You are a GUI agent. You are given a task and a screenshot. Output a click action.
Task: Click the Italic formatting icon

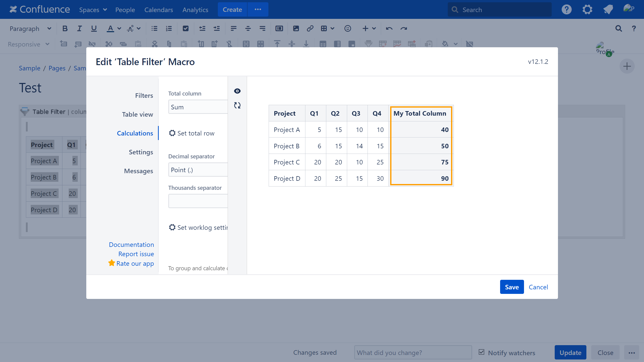tap(79, 28)
